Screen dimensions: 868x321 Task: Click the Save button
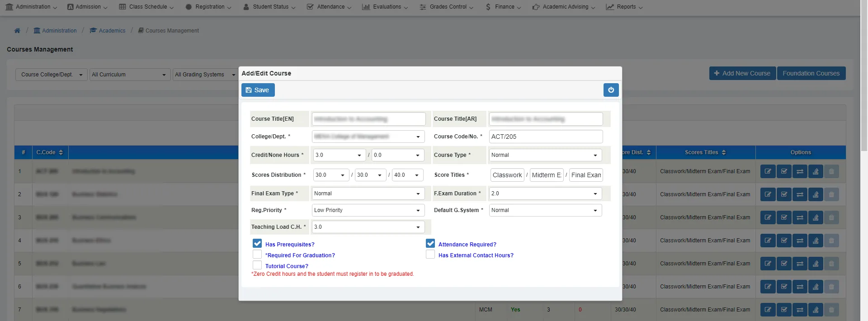258,90
